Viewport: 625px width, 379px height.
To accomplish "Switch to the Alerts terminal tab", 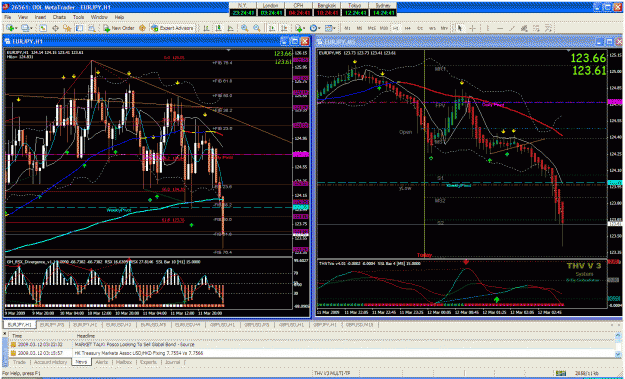I will [x=102, y=362].
